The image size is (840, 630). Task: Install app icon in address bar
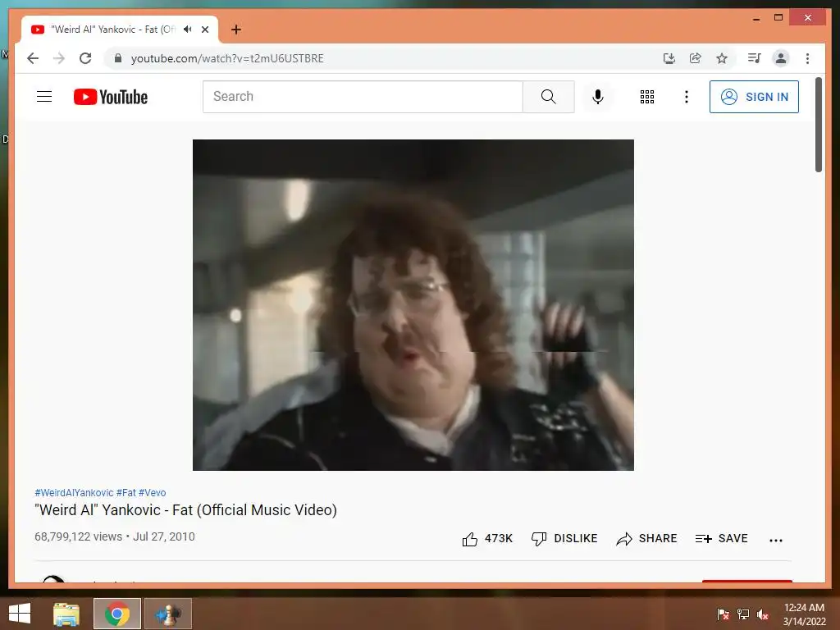tap(669, 58)
